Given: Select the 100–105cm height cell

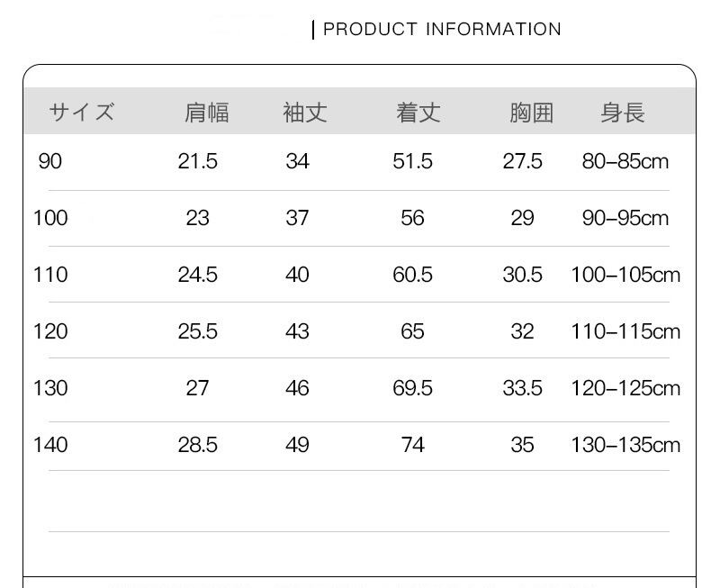Looking at the screenshot, I should point(625,275).
